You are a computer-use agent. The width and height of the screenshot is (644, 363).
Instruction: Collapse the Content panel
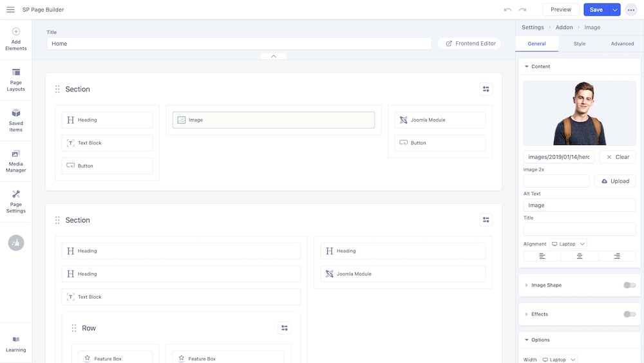pos(527,66)
